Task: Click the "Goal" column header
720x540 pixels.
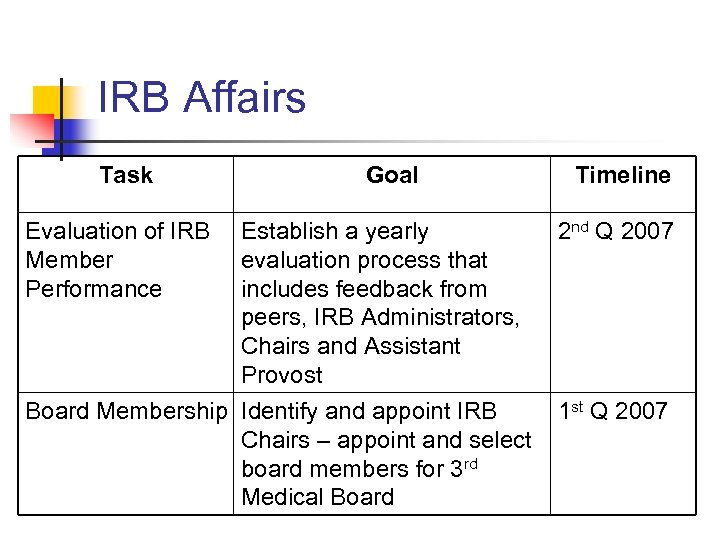Action: point(392,176)
